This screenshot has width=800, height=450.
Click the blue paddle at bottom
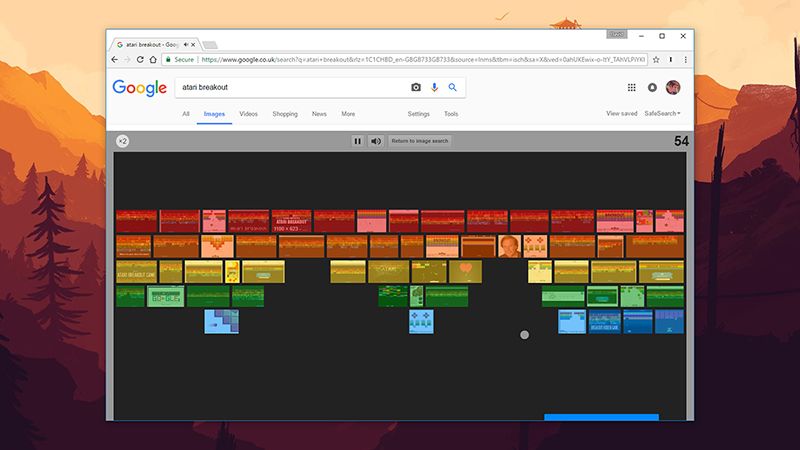pyautogui.click(x=601, y=417)
